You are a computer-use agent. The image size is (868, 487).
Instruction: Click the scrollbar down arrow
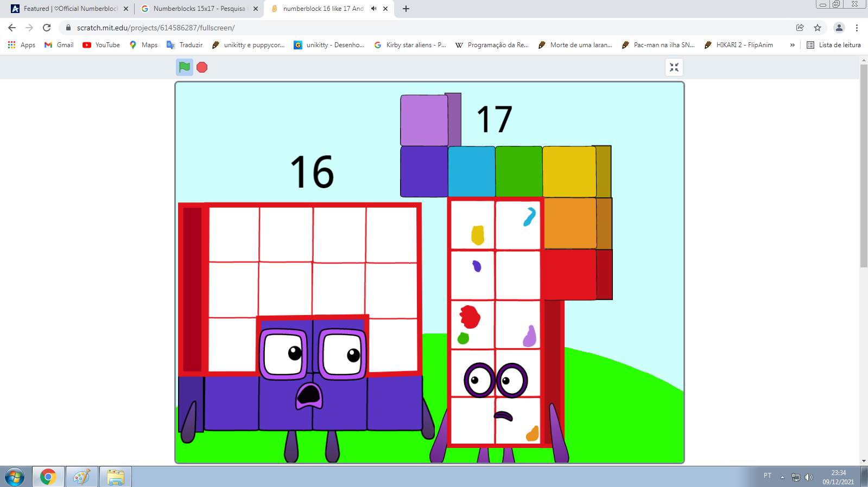pyautogui.click(x=864, y=461)
